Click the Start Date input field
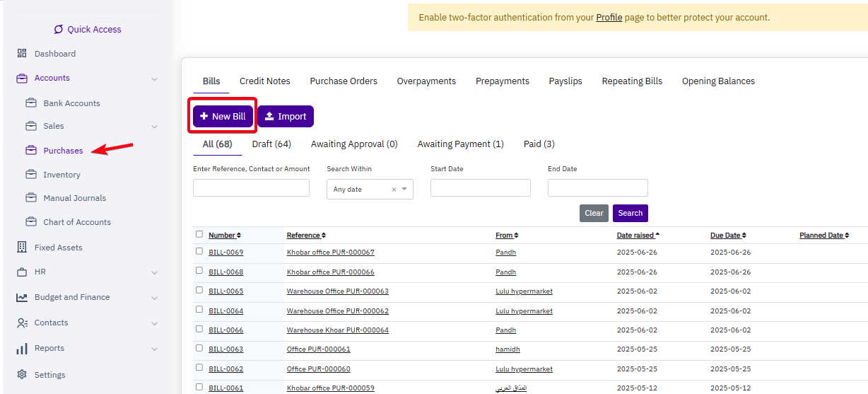The image size is (868, 394). click(x=480, y=188)
